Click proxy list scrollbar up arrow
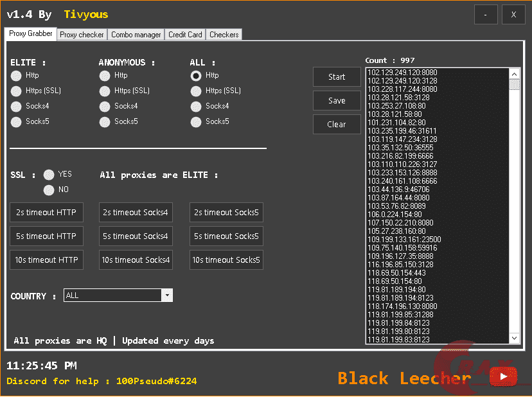Screen dimensions: 532x397 point(515,74)
